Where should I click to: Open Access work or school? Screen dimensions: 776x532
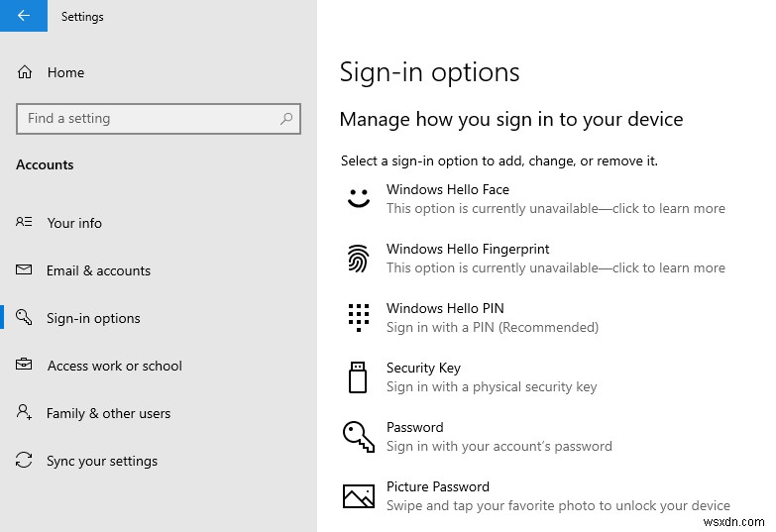point(159,366)
